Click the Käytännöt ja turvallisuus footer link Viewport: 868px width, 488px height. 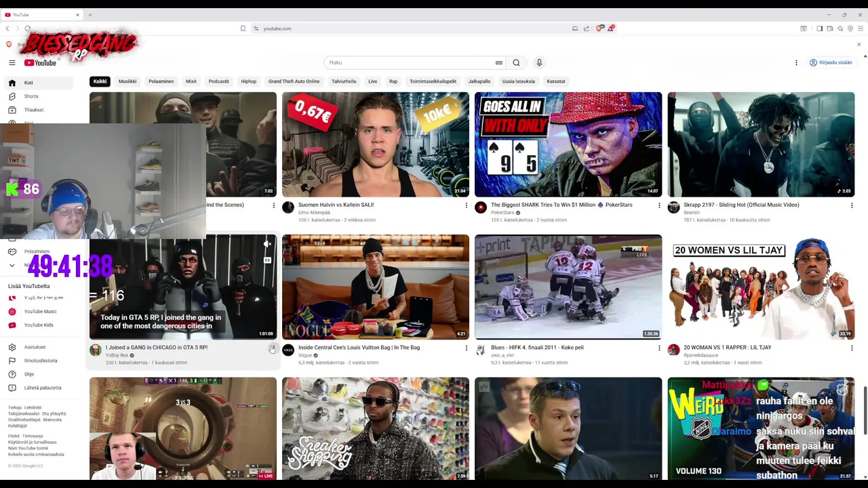click(x=33, y=442)
